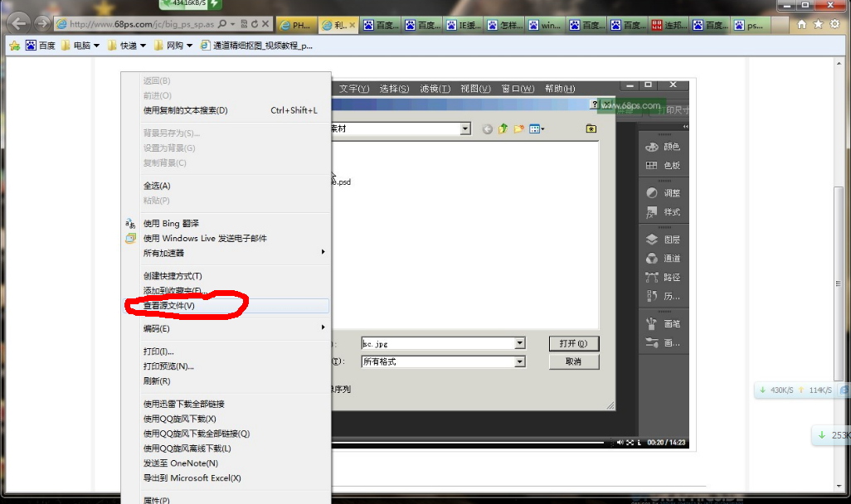Select 发送至 OneNote(N) menu entry

[x=227, y=463]
